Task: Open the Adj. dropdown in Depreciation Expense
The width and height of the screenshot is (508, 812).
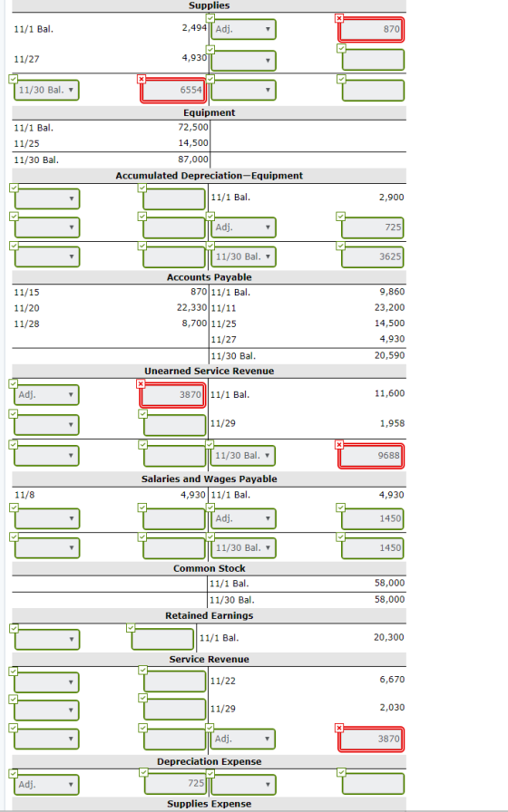Action: [46, 785]
